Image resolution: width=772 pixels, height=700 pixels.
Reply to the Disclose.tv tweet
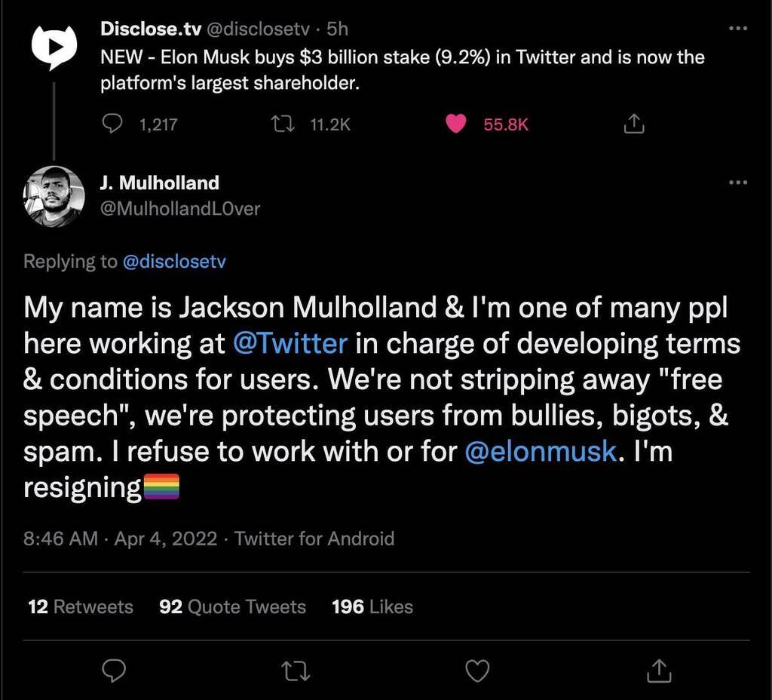[112, 124]
